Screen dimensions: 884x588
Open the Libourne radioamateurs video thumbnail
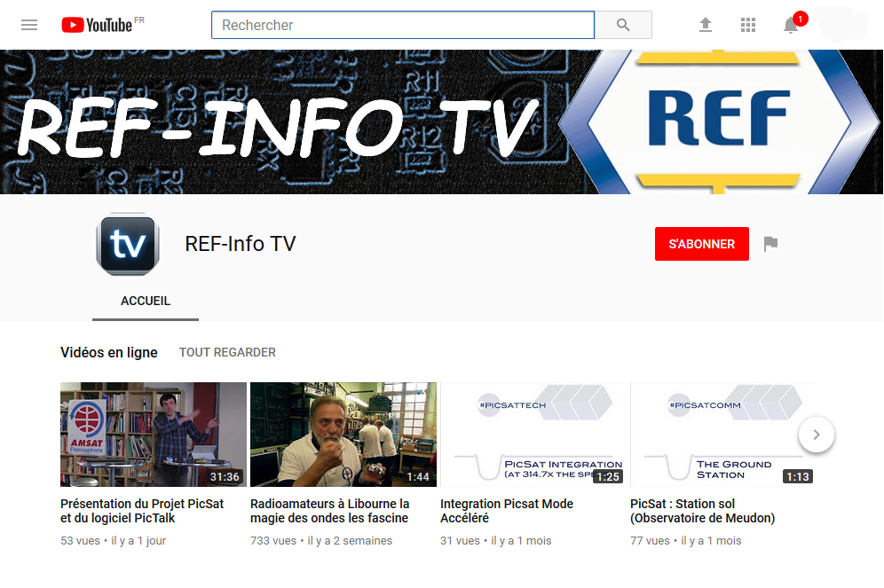coord(343,435)
